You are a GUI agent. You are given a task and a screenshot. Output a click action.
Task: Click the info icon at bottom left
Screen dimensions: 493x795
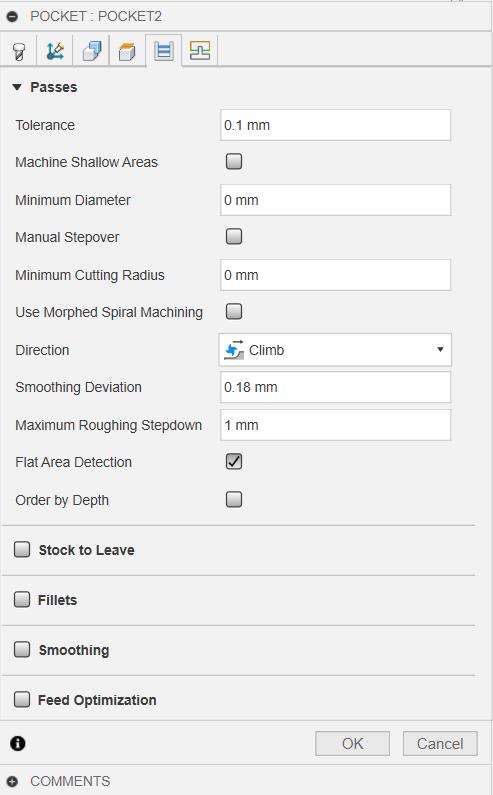tap(18, 743)
